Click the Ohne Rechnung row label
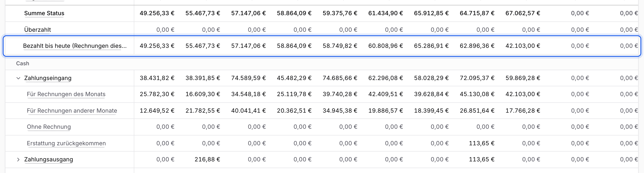 pos(49,127)
